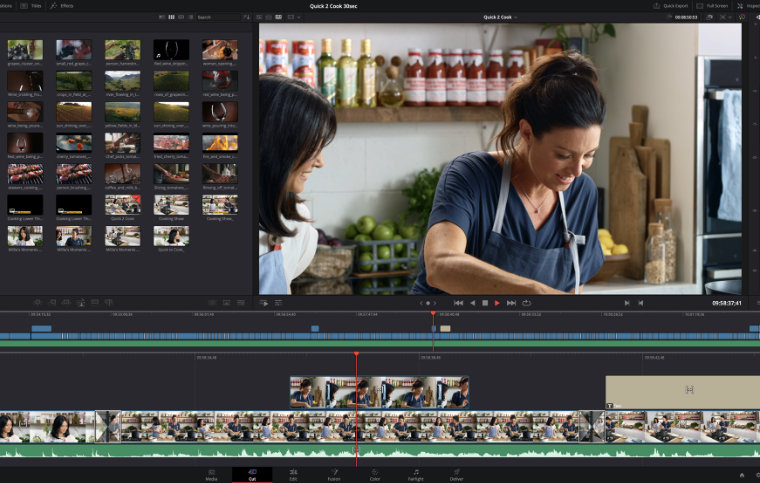Open Quick Export
The image size is (760, 483).
click(x=675, y=5)
